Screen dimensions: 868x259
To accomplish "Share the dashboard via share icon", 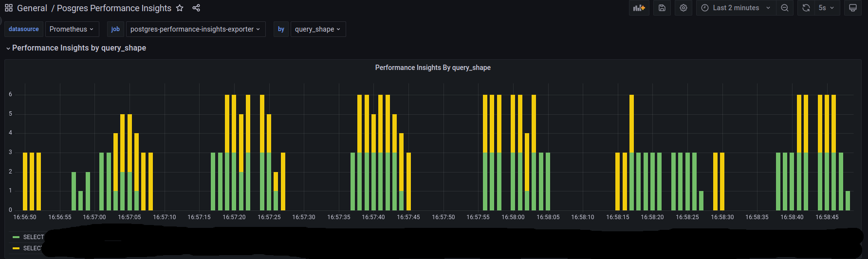I will click(196, 8).
